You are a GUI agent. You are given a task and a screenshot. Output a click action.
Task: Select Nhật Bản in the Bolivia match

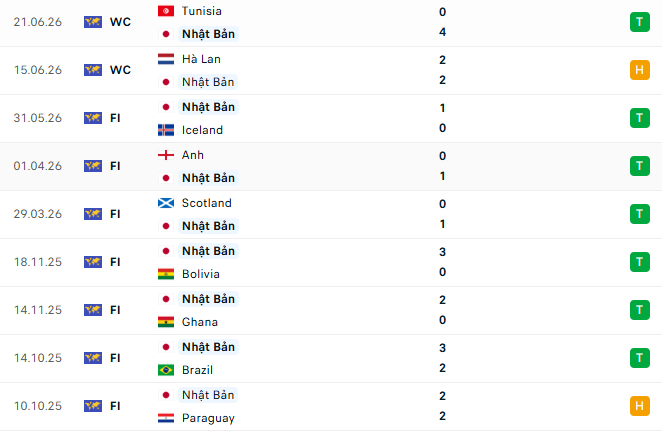tap(208, 251)
